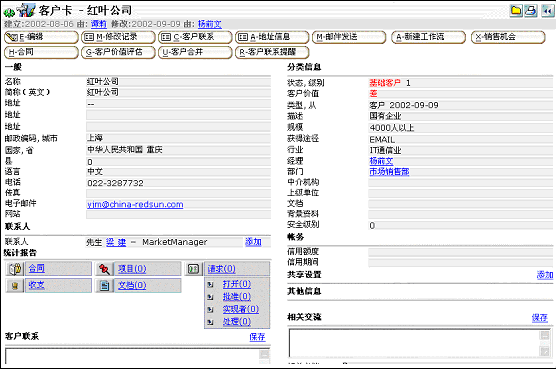Open R-客户联系提醒 contact reminder
This screenshot has height=369, width=556.
pos(272,52)
